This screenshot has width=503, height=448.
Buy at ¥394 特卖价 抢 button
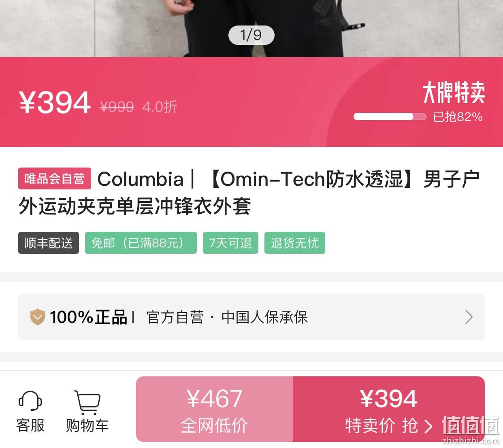point(389,409)
